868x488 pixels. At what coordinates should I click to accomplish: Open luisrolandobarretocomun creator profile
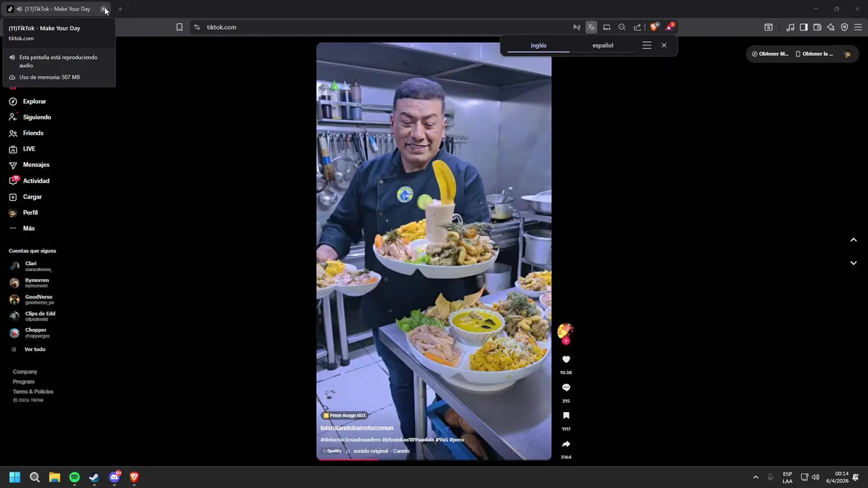[357, 428]
